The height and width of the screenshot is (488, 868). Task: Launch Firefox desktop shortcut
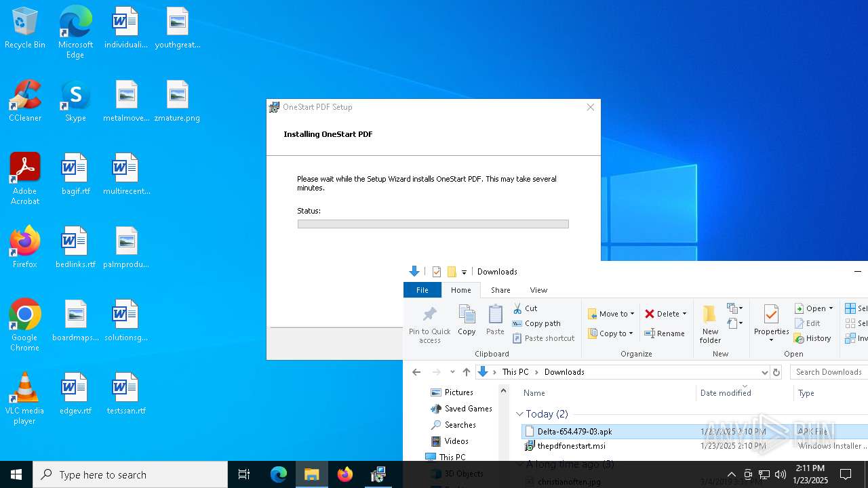point(25,247)
